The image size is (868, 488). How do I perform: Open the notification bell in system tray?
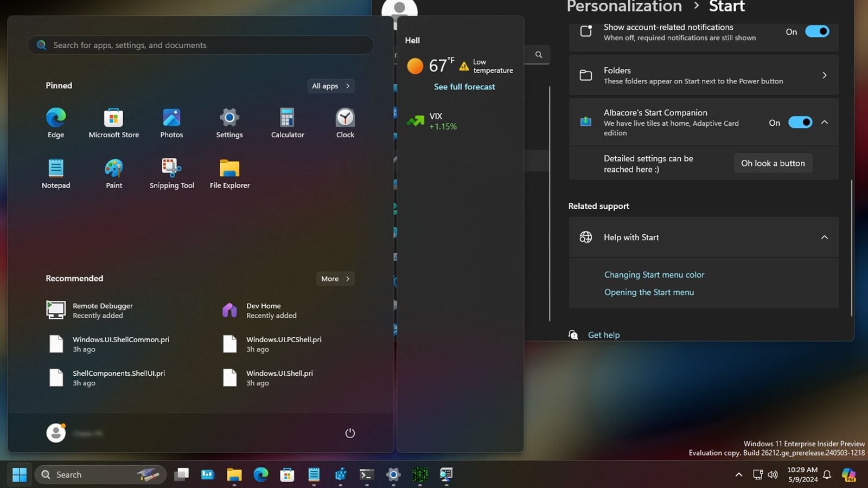tap(827, 474)
